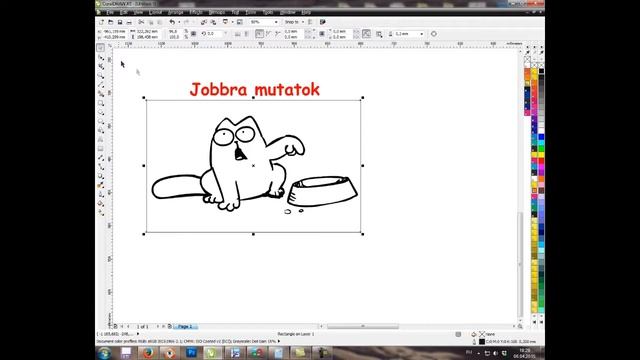Select the Ellipse tool

point(101,112)
